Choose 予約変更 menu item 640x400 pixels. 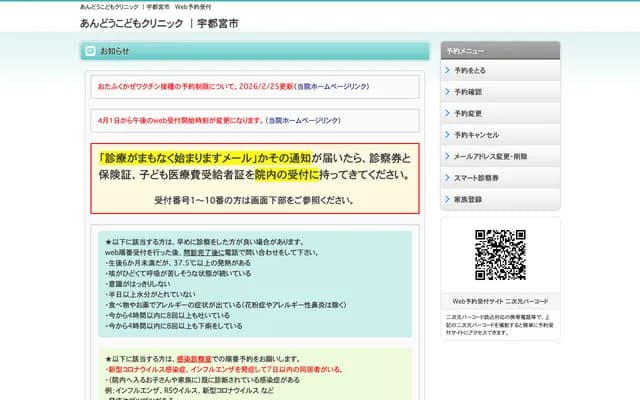[x=468, y=113]
